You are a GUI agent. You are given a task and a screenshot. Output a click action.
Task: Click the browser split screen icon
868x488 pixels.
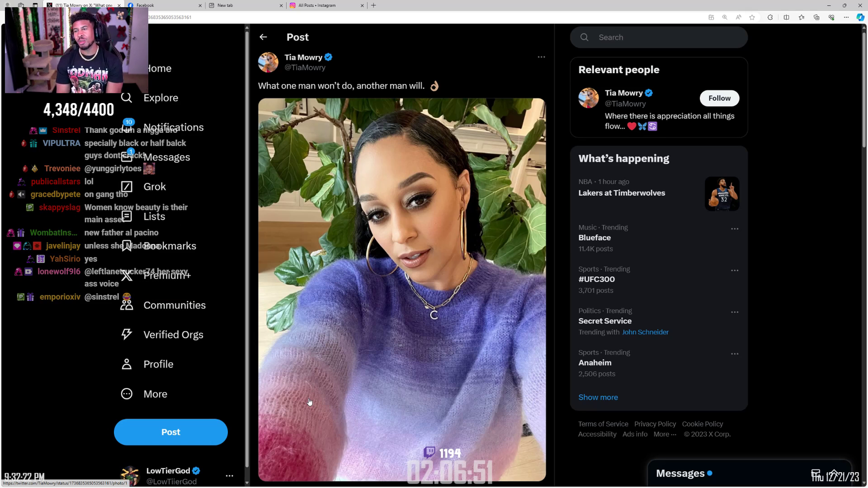786,17
